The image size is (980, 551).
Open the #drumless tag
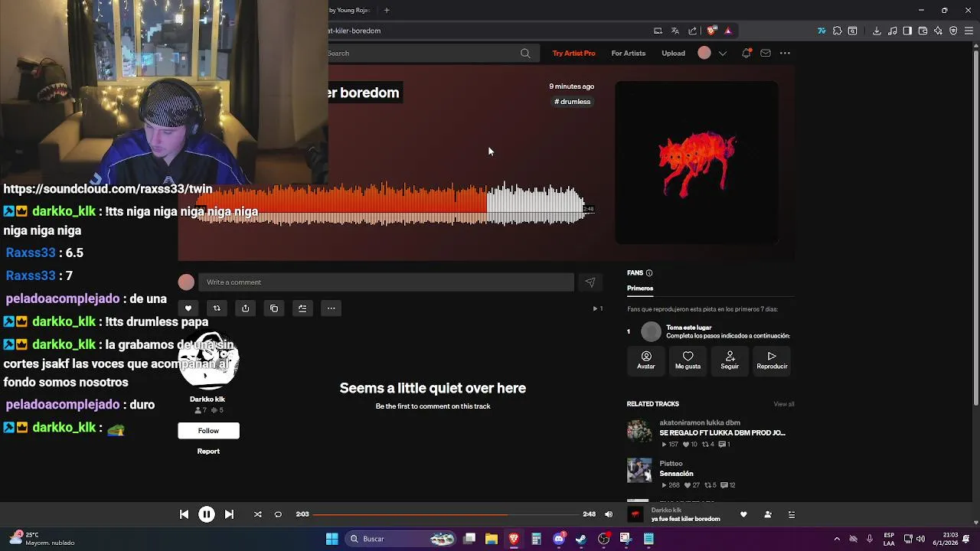tap(573, 102)
